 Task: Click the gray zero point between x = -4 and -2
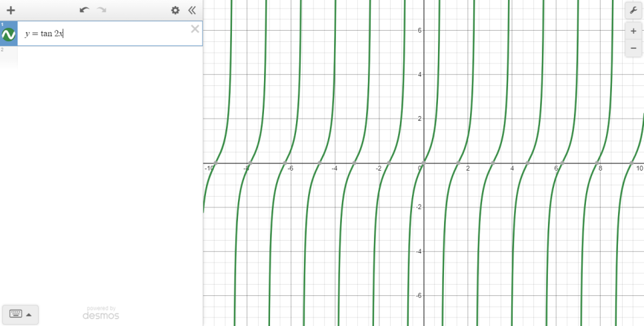(x=354, y=163)
